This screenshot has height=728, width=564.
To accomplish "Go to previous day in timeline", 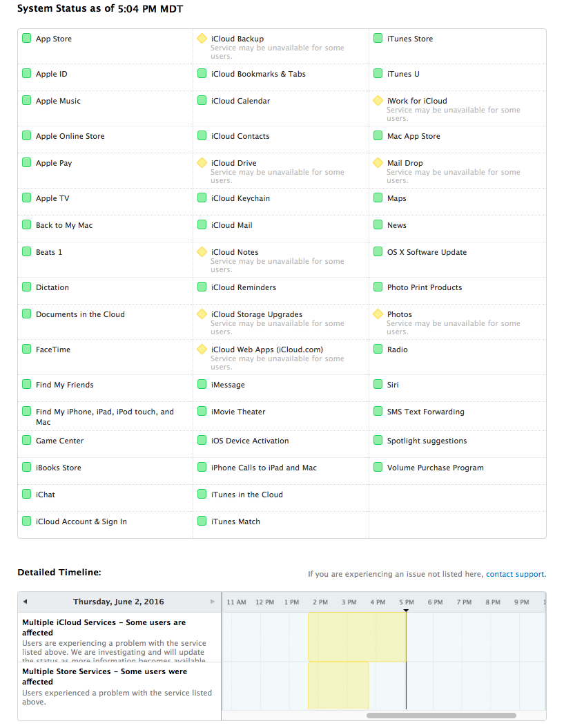I will pyautogui.click(x=26, y=602).
